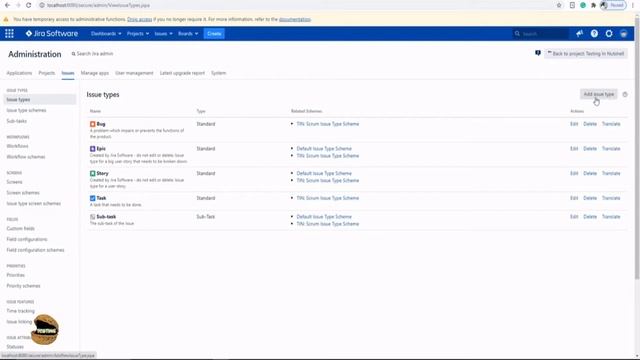This screenshot has height=360, width=640.
Task: Switch to the User management tab
Action: coord(134,73)
